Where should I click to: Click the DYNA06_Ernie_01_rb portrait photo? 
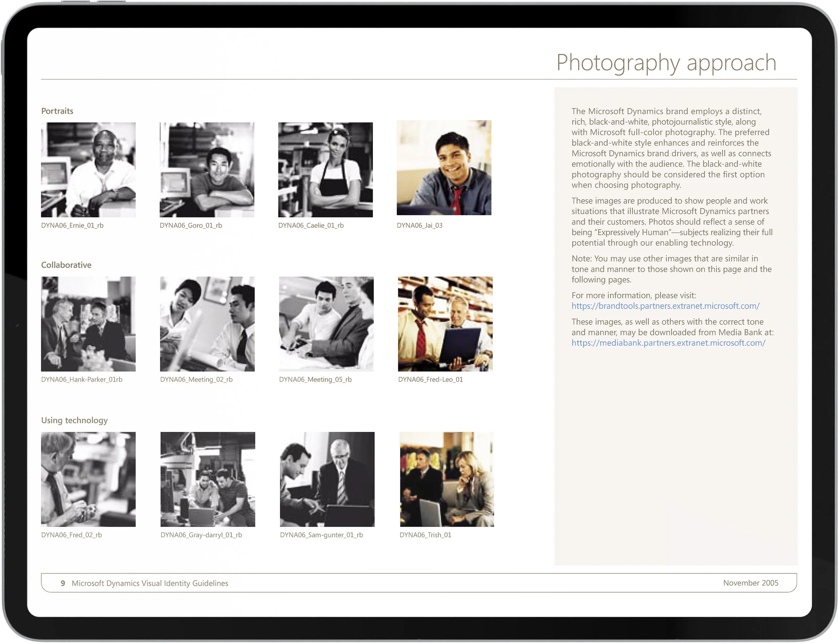click(88, 169)
